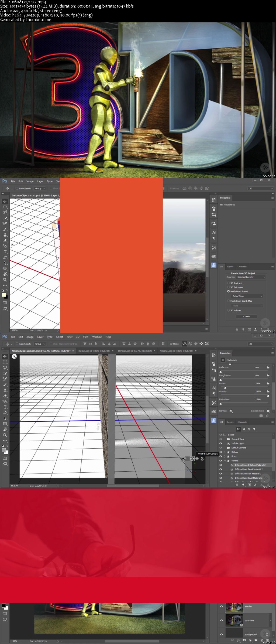Hide the 3D Scene layer in bottom frame

click(222, 620)
